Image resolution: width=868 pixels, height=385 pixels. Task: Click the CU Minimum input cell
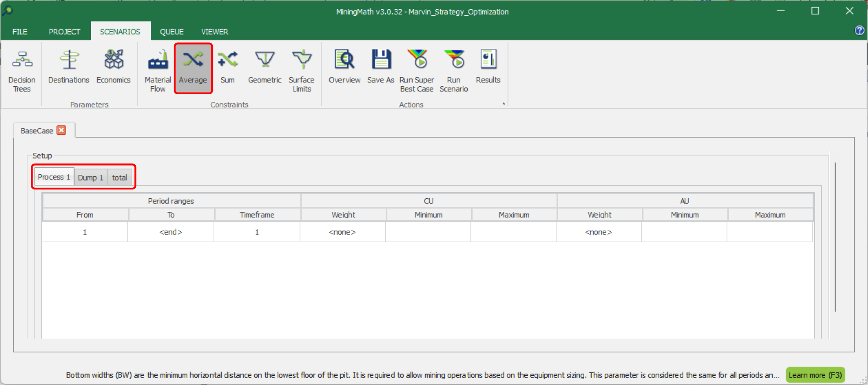[x=428, y=232]
